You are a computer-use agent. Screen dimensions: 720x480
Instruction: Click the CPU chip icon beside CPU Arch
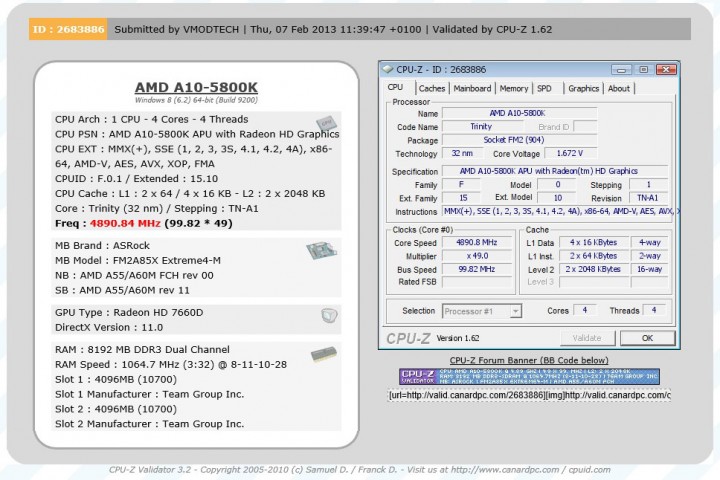[x=326, y=123]
